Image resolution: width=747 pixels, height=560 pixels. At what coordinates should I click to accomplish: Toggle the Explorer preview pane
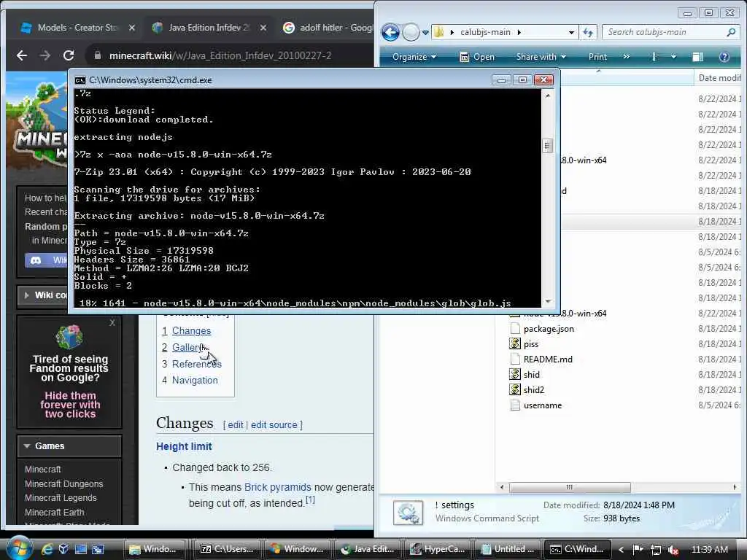coord(698,57)
